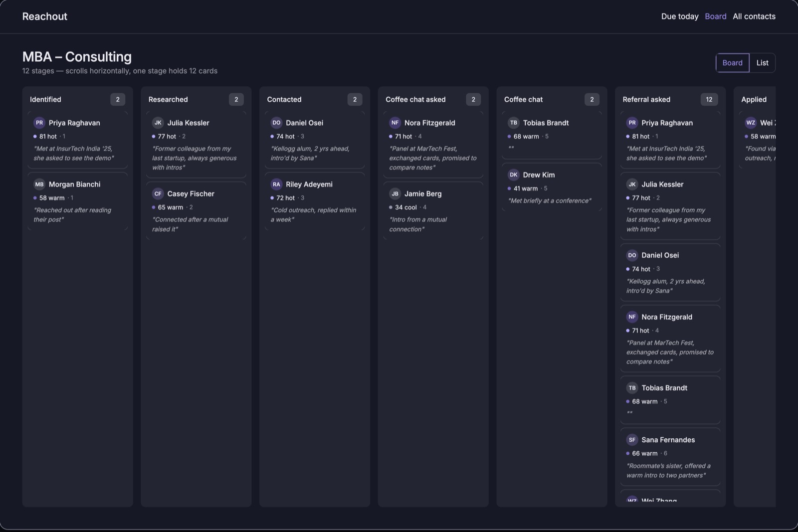Click count badge of Coffee chat column
The height and width of the screenshot is (532, 798).
point(592,99)
